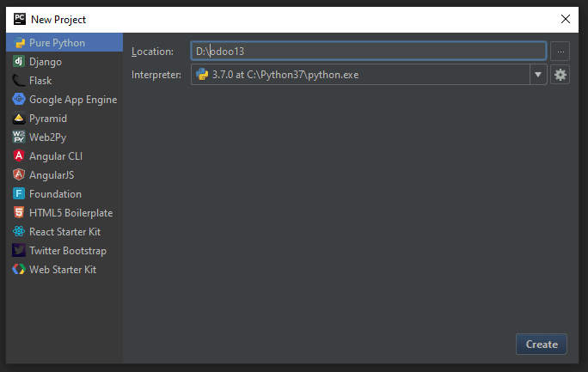Pick the Google App Engine icon
The image size is (588, 372).
tap(19, 100)
